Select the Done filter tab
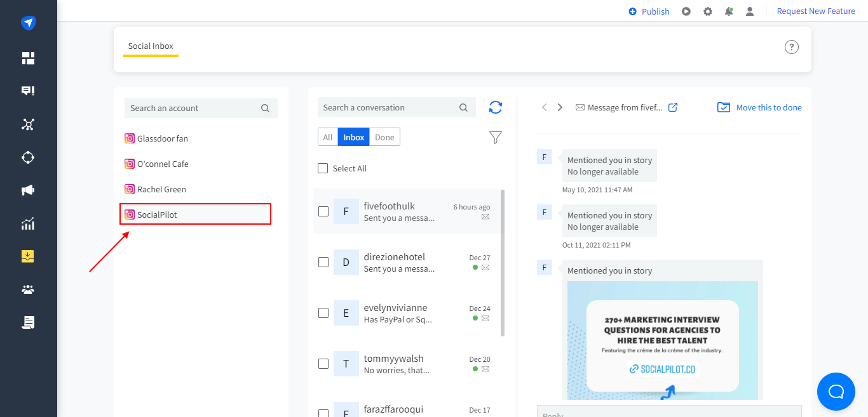Screen dimensions: 868x417 click(x=384, y=137)
